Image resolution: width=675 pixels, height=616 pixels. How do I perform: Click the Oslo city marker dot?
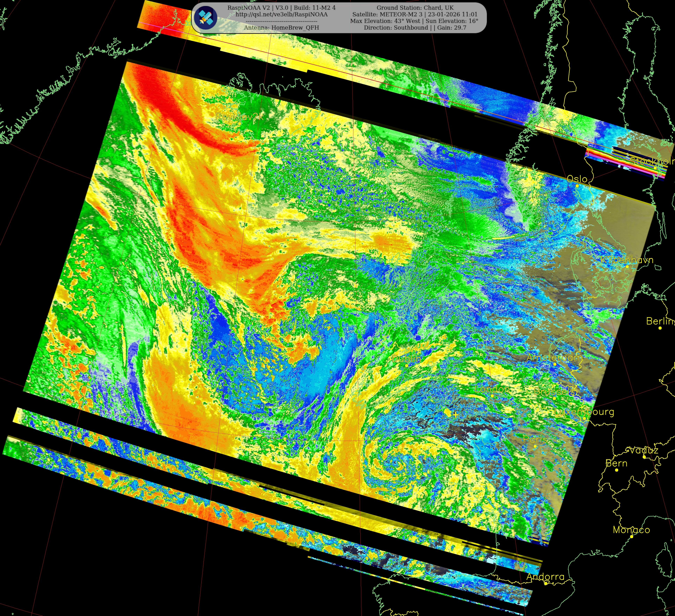tap(577, 186)
